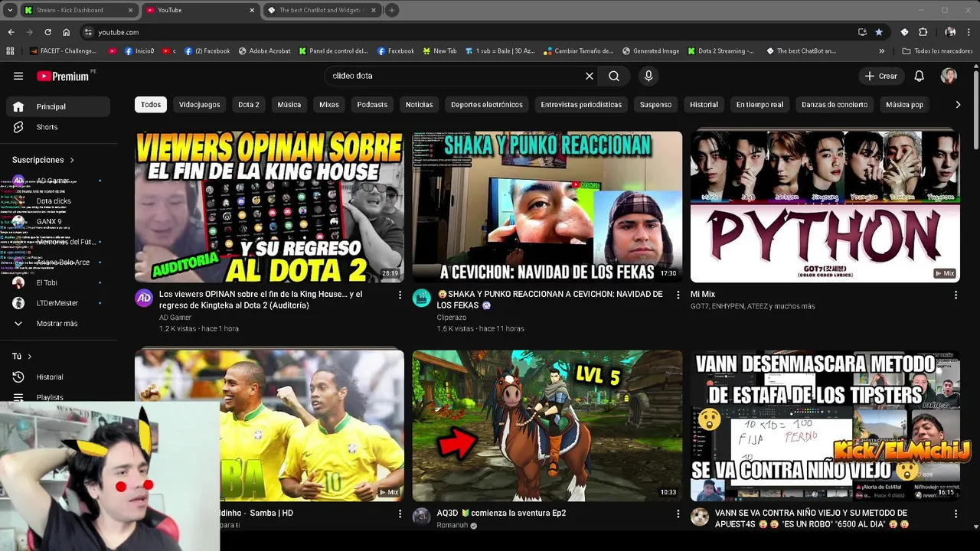Open the account avatar menu

click(949, 76)
